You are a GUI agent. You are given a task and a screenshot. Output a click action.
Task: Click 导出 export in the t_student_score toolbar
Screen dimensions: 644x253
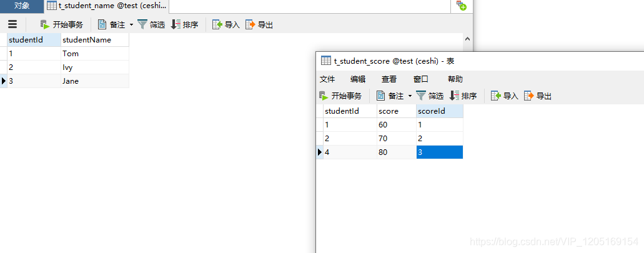coord(538,96)
